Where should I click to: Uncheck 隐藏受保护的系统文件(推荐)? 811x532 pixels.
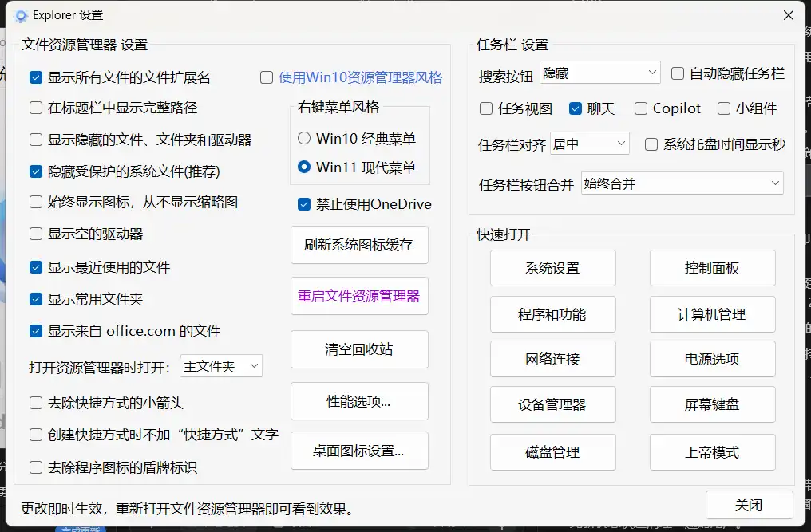36,171
